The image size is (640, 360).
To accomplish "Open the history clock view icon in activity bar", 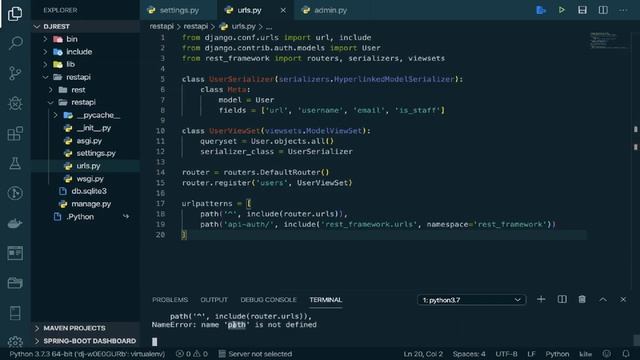I will [15, 193].
